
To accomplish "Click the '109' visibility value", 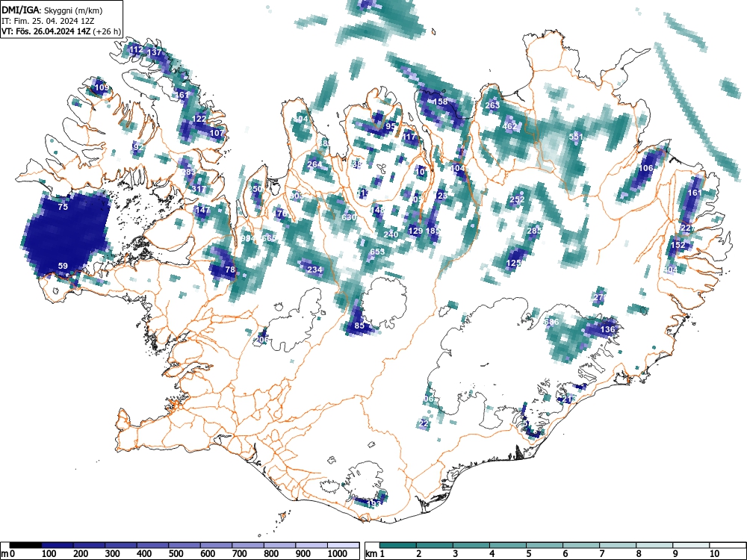I will pos(102,87).
